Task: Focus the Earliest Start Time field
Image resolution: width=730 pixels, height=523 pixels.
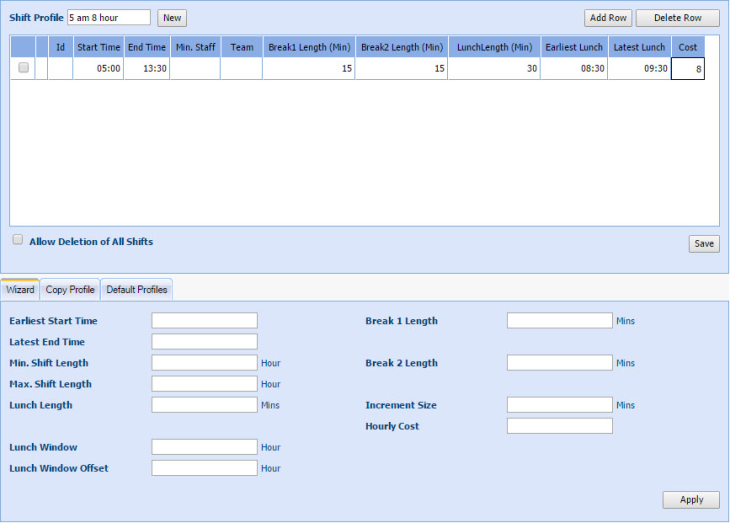Action: (x=204, y=321)
